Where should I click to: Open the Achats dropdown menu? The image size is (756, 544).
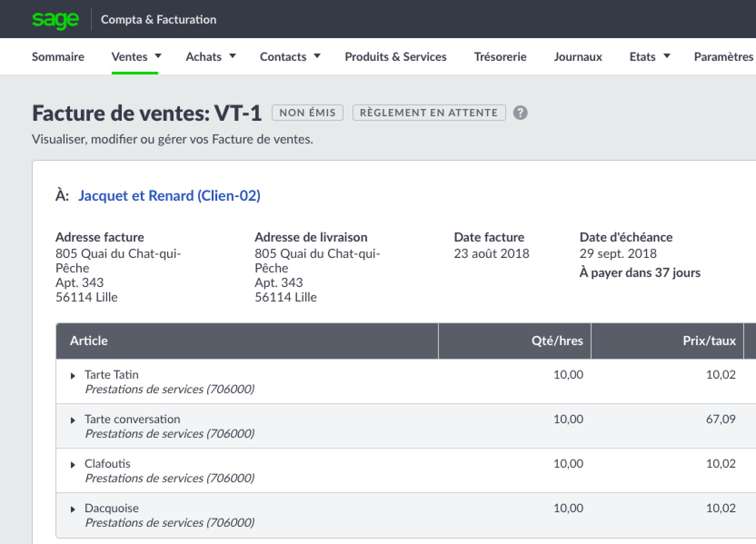[210, 57]
